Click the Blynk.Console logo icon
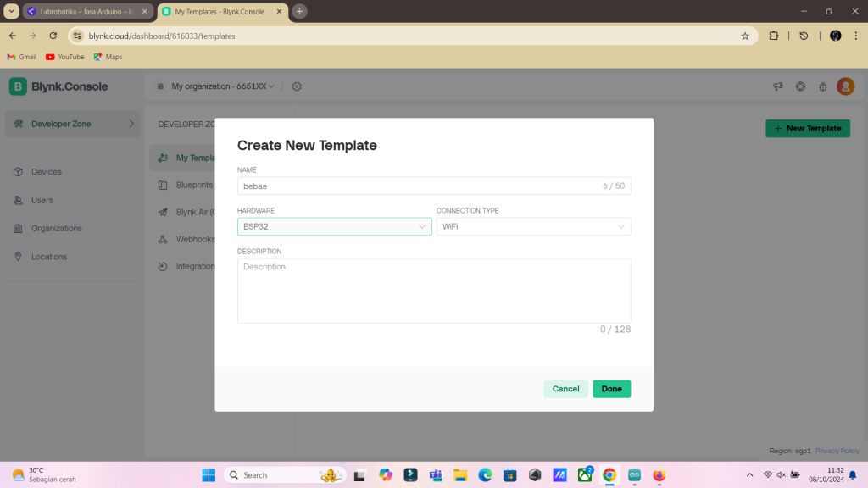 (18, 86)
